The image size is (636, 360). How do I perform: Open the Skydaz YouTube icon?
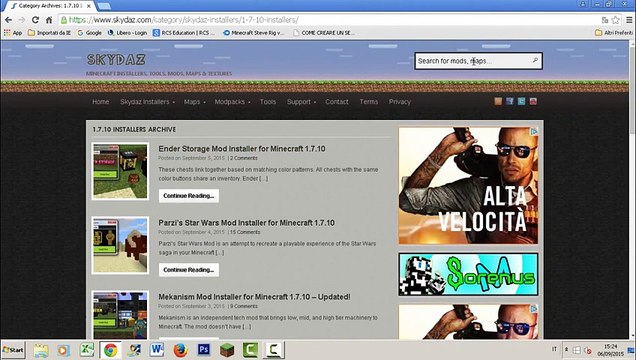click(533, 101)
